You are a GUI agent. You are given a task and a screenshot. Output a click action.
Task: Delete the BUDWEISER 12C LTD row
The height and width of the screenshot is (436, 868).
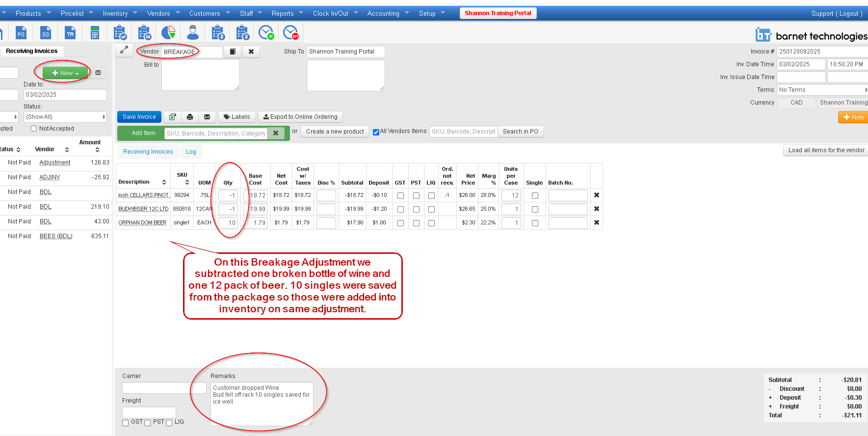(597, 209)
